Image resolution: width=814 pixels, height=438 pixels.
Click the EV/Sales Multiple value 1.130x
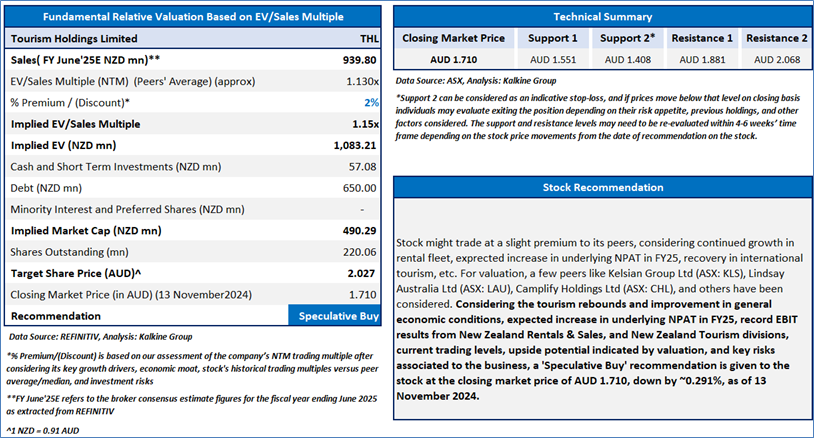[x=362, y=81]
